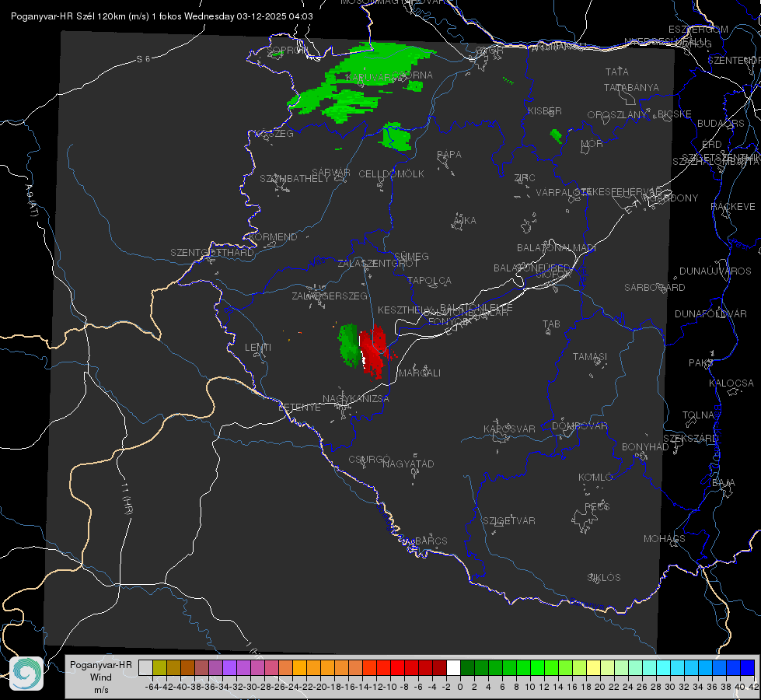
Task: Click the TAMÁSI city label
Action: point(590,357)
